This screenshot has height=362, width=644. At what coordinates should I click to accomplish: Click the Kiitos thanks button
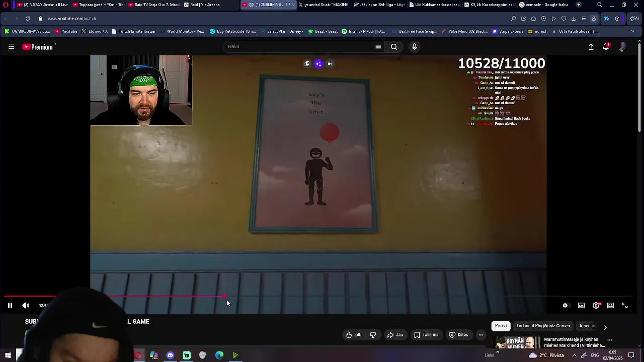pos(458,335)
